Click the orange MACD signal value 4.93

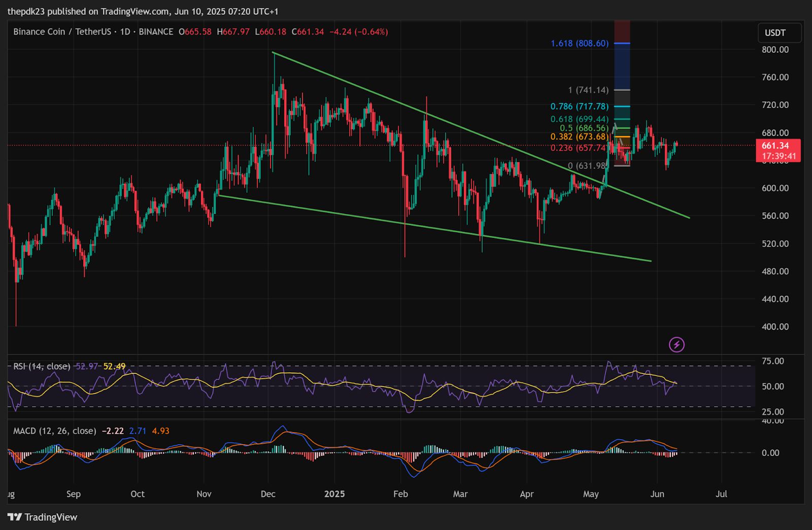(x=161, y=431)
